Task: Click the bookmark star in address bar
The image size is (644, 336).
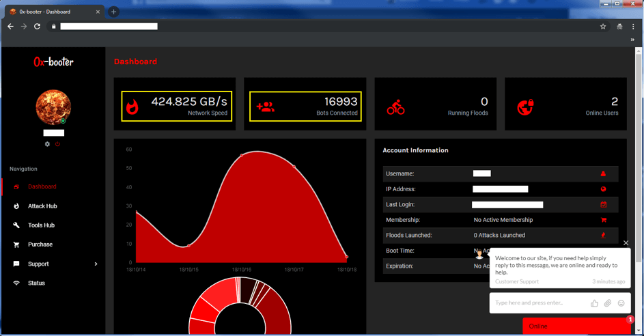Action: tap(603, 27)
